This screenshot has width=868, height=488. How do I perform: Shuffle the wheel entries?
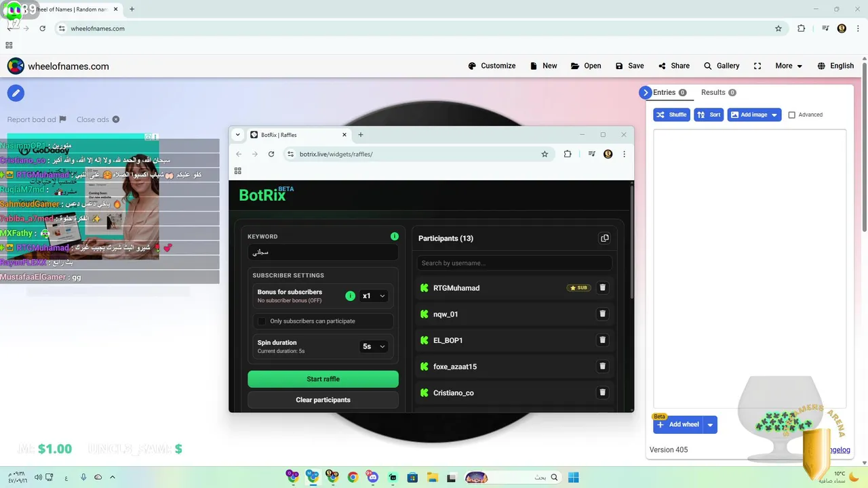click(x=671, y=115)
